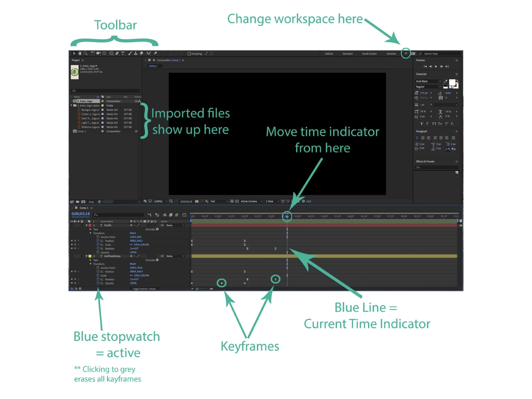
Task: Select the Zoom magnifier tool
Action: pyautogui.click(x=85, y=53)
